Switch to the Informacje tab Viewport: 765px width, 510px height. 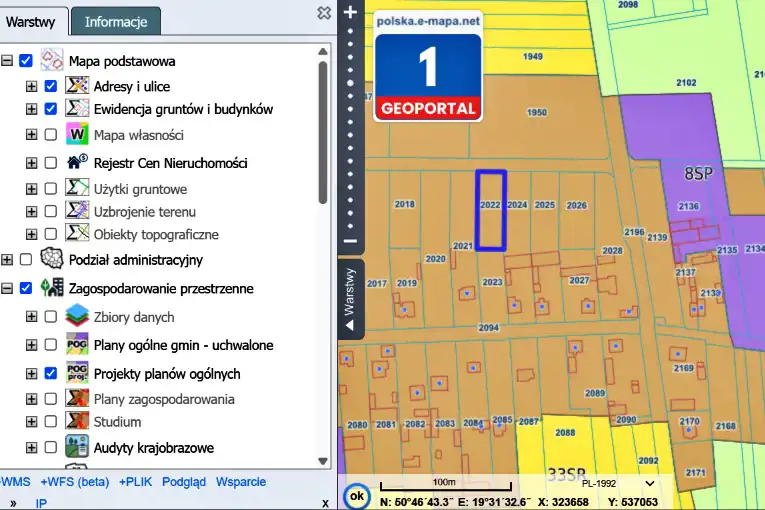click(116, 22)
